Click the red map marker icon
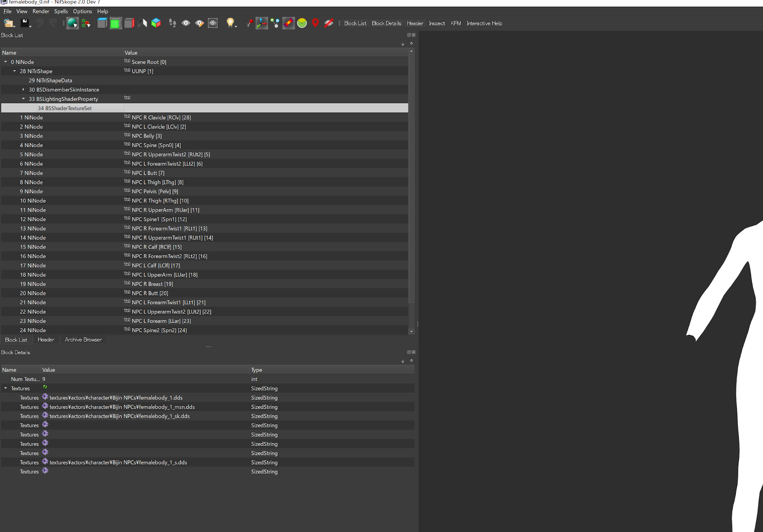 [315, 23]
